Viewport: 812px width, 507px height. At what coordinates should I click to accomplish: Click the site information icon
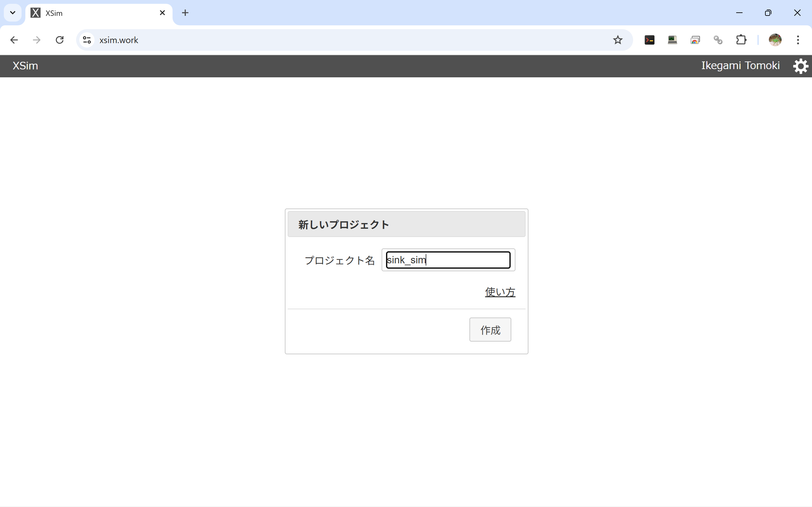pos(87,40)
